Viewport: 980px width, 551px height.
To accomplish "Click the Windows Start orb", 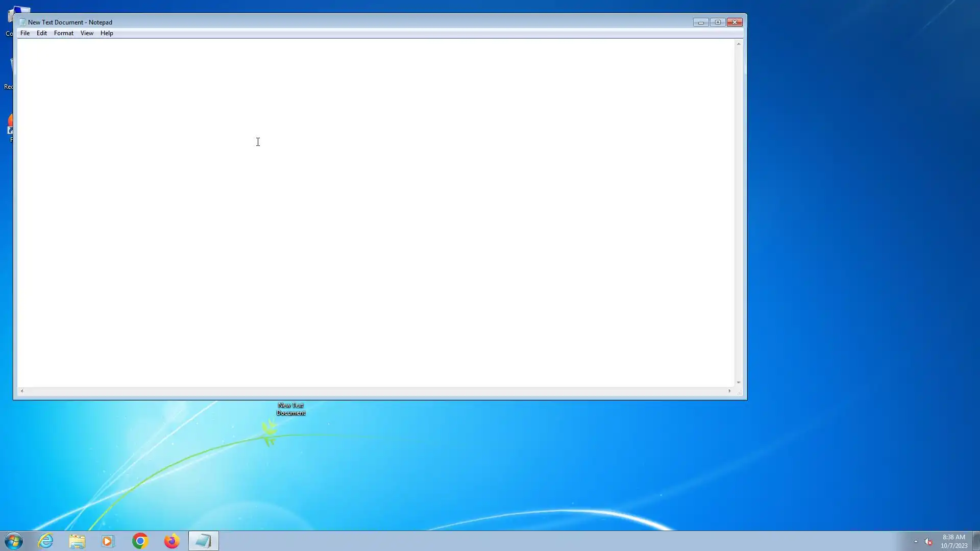I will [14, 541].
